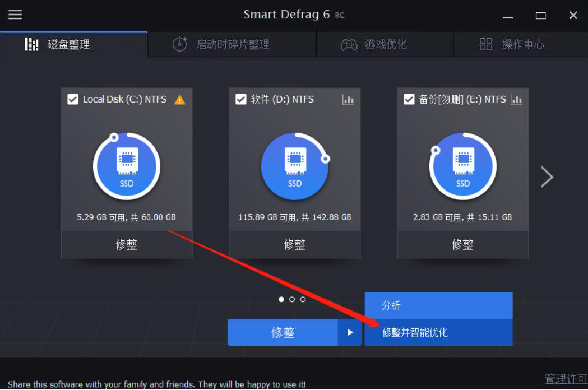Select the third page indicator dot
The image size is (588, 390).
click(x=303, y=299)
